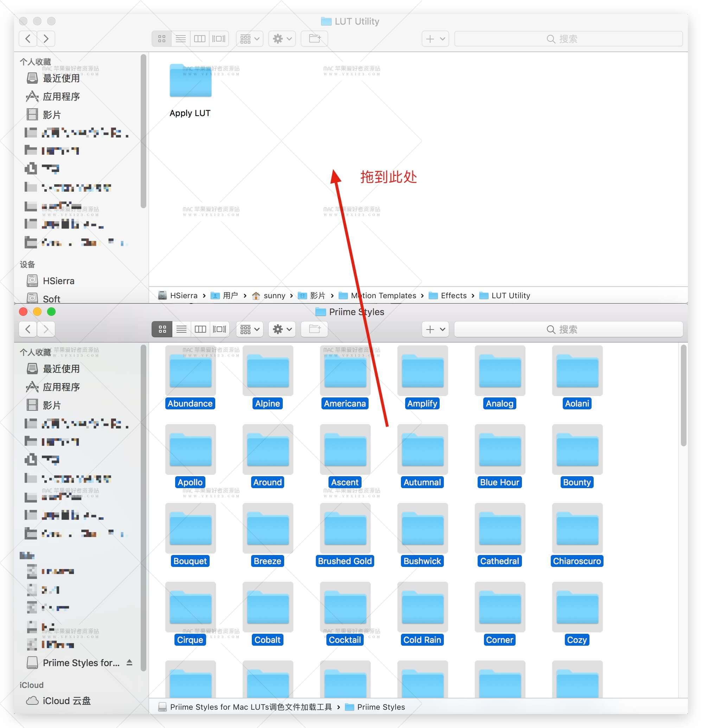Go back in the LUT Utility window
Viewport: 702px width, 728px height.
coord(28,39)
